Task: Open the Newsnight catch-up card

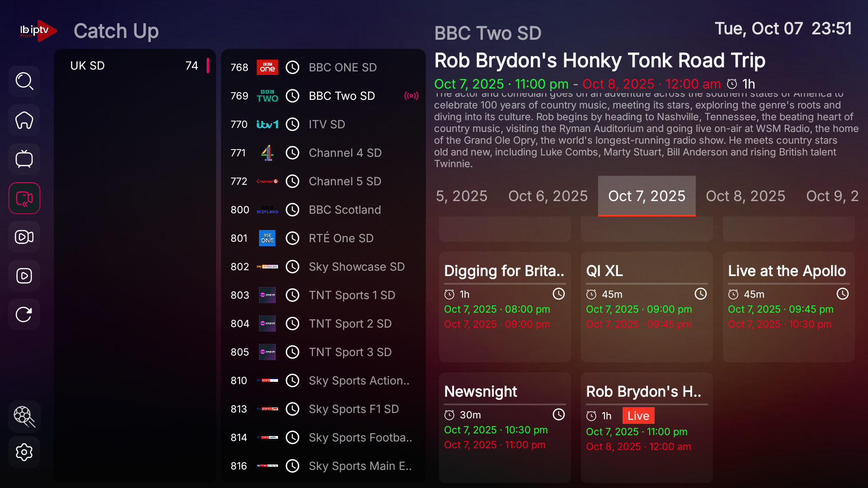Action: (x=505, y=427)
